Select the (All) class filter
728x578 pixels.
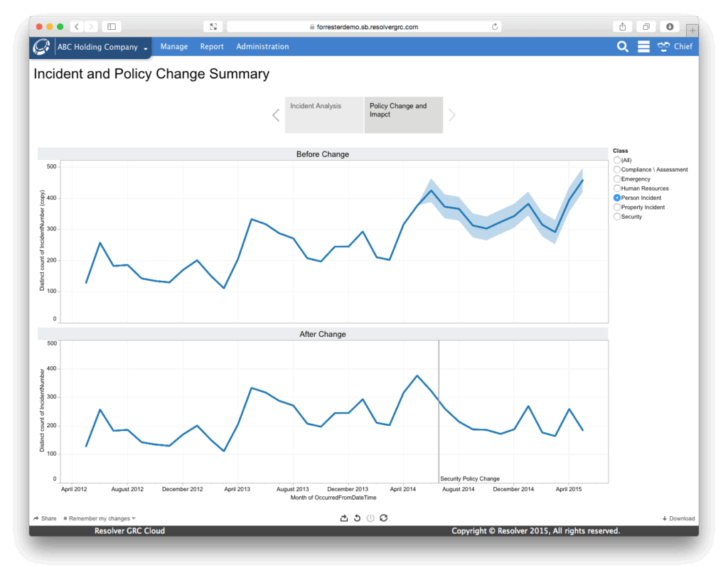[x=616, y=160]
